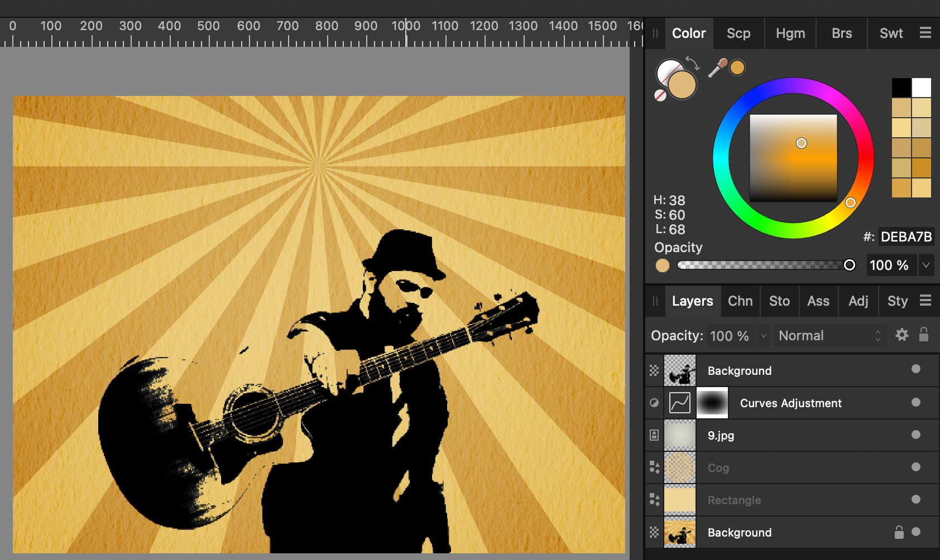Switch to the Sty styles tab
The image size is (940, 560).
[897, 301]
